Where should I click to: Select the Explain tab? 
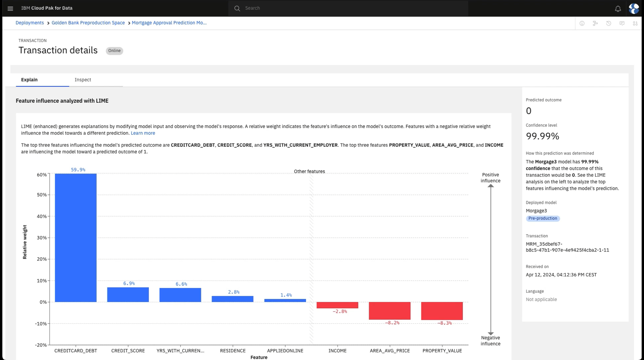click(x=29, y=80)
